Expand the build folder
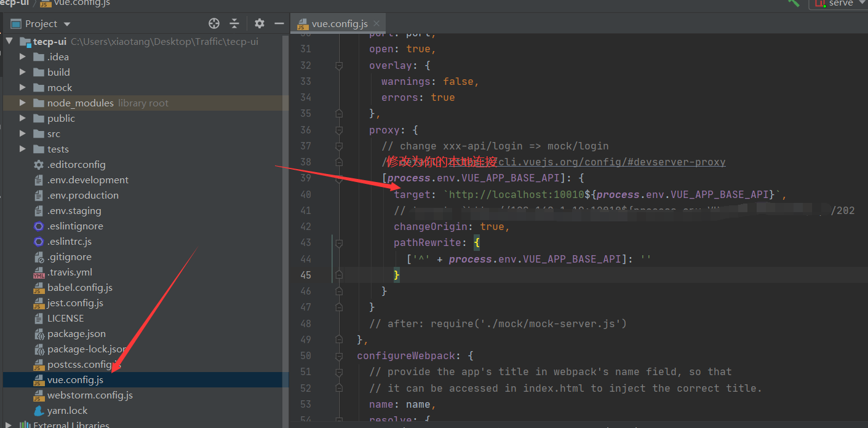 coord(23,72)
